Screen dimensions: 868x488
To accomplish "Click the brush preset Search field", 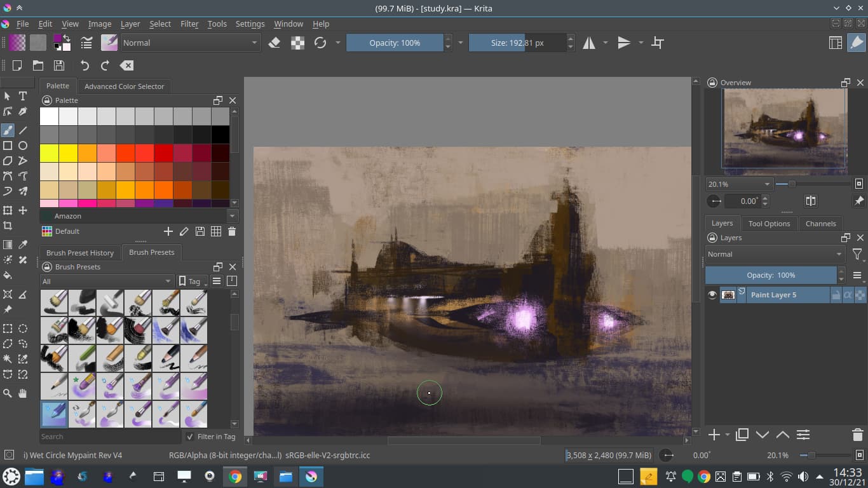I will click(109, 437).
